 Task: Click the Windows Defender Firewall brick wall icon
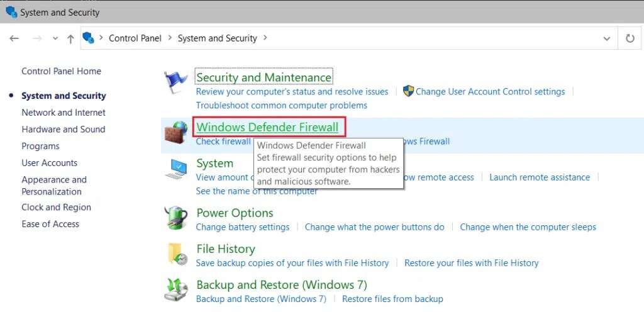click(x=175, y=132)
